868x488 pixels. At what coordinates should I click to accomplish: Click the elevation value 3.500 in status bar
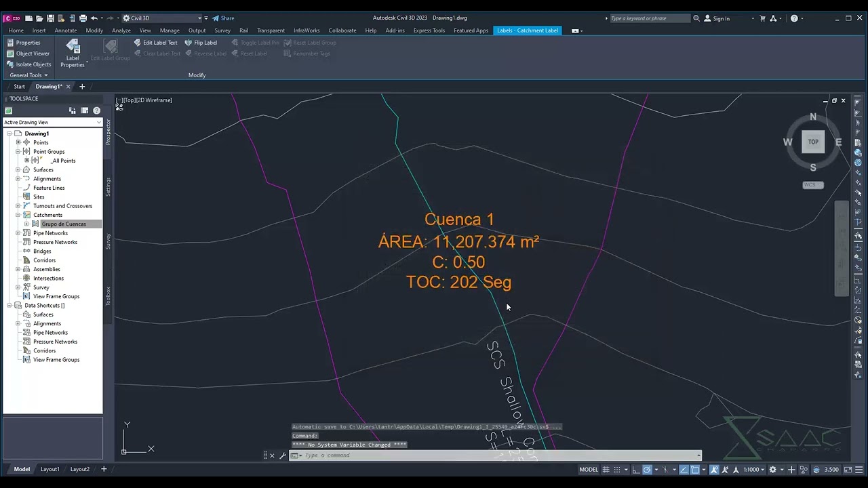coord(831,470)
